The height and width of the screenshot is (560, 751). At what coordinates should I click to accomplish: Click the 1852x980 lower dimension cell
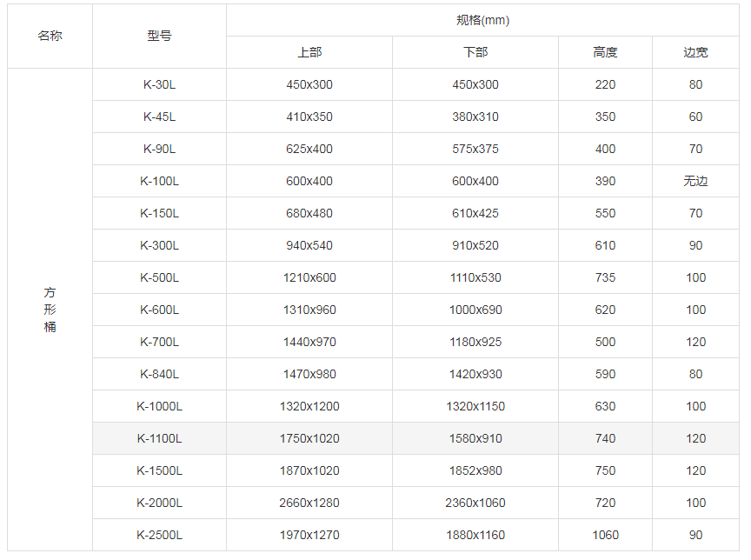click(x=475, y=470)
